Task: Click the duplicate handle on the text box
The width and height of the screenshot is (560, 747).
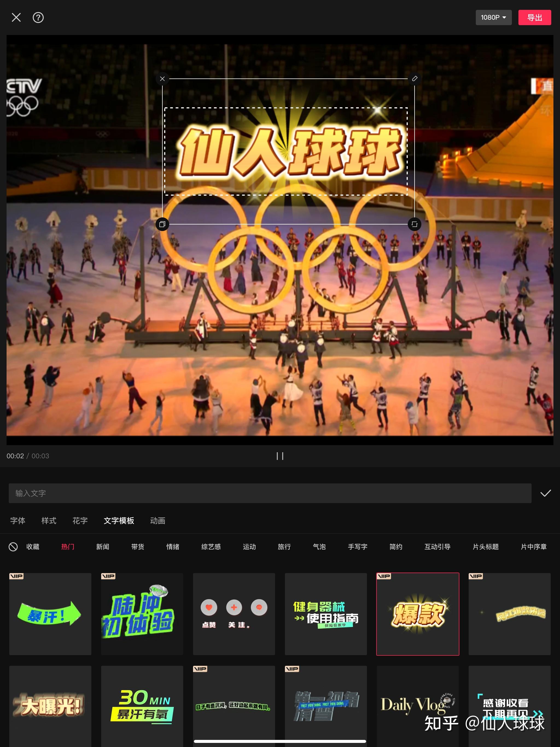Action: [x=162, y=224]
